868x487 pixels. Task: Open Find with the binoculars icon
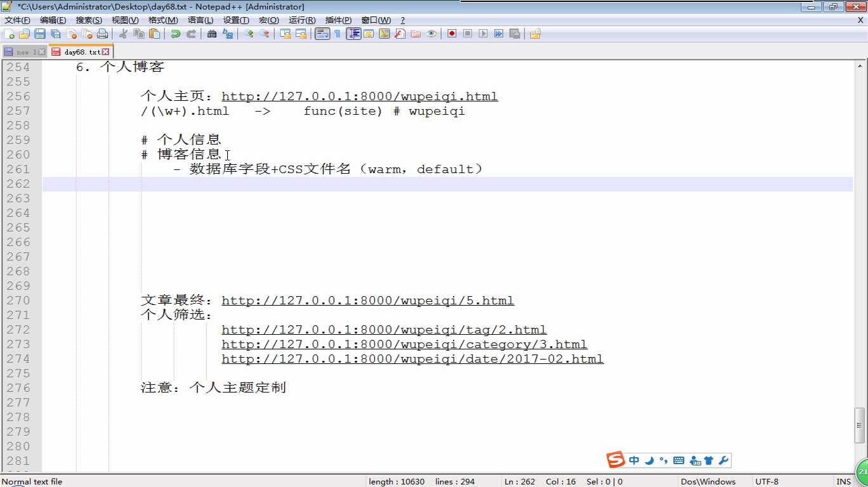212,34
